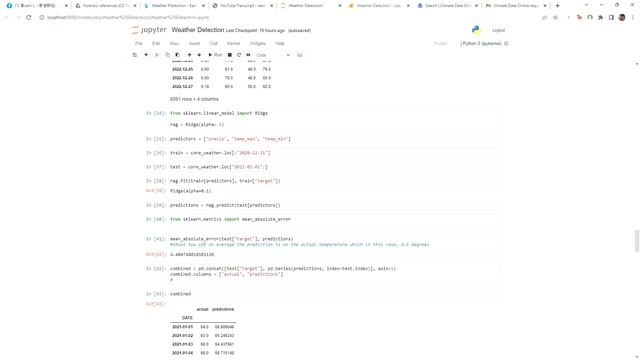
Task: Open the browser Extensions puzzle icon
Action: [x=600, y=18]
